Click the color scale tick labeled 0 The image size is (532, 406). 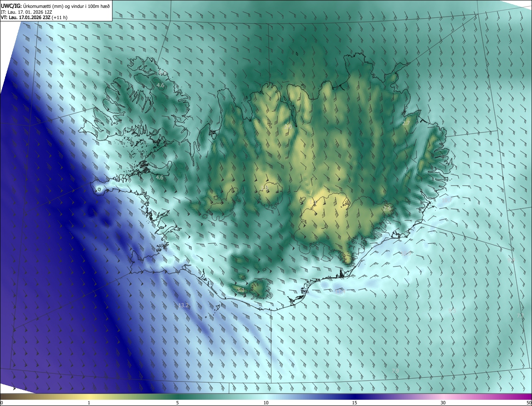(2, 403)
